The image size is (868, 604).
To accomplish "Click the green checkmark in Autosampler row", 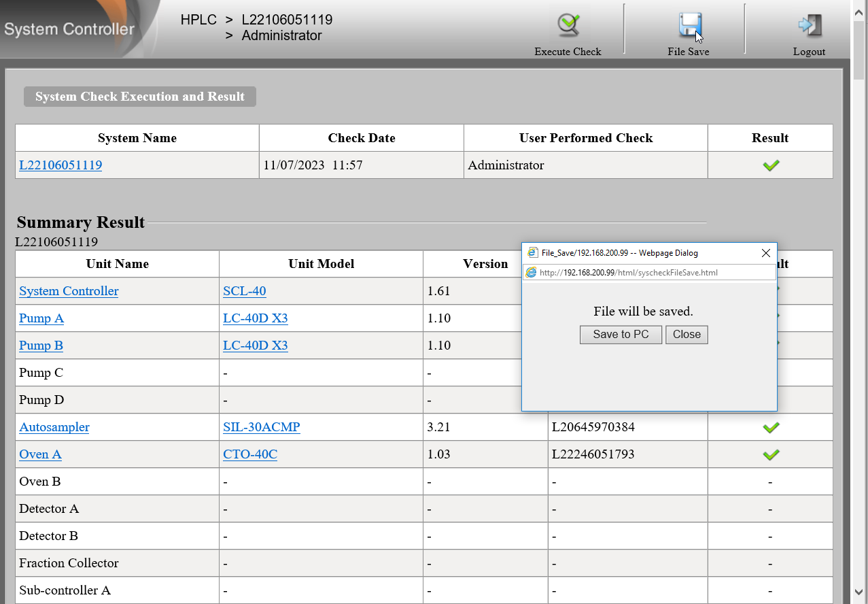I will point(771,427).
